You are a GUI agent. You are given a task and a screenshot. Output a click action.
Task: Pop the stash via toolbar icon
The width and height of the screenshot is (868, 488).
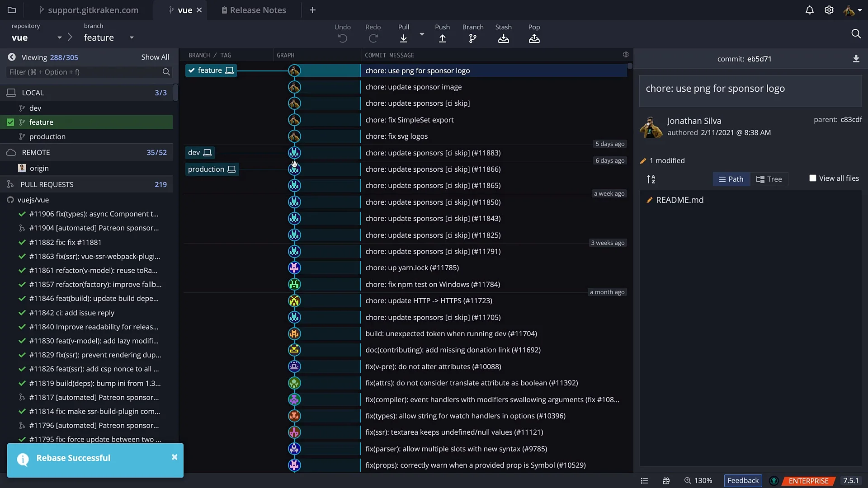(534, 38)
